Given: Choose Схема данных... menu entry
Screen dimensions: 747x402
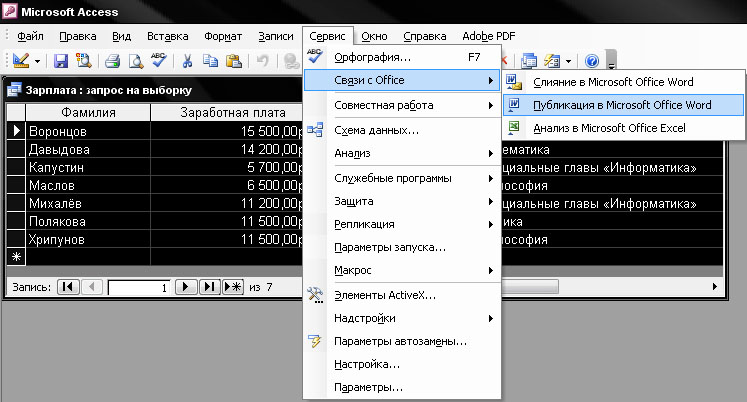Looking at the screenshot, I should [x=402, y=130].
